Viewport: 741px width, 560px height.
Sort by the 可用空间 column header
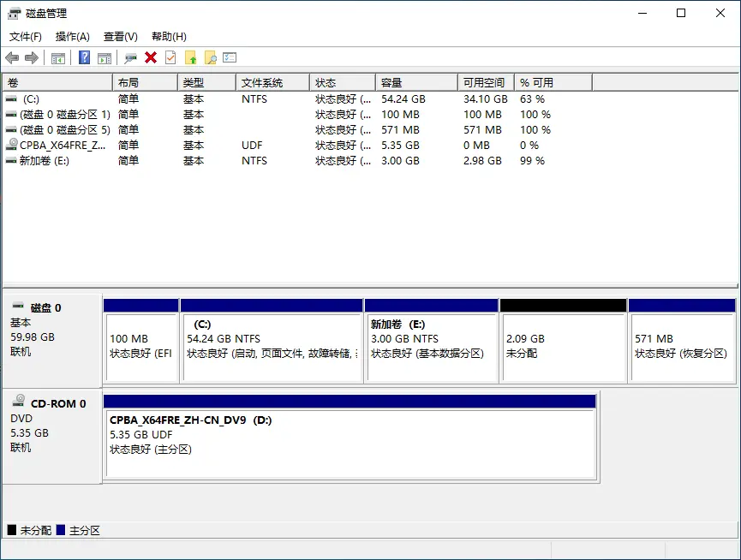tap(486, 83)
